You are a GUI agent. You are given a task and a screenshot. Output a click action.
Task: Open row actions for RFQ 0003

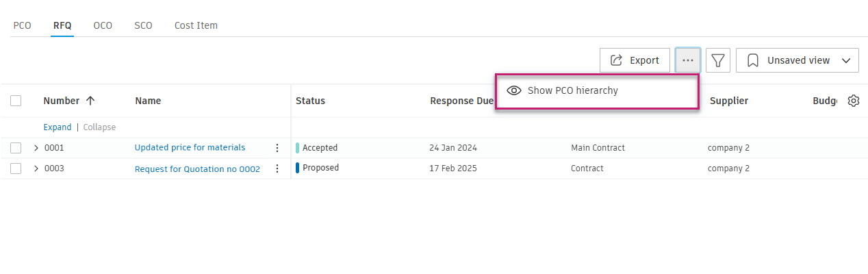[277, 169]
